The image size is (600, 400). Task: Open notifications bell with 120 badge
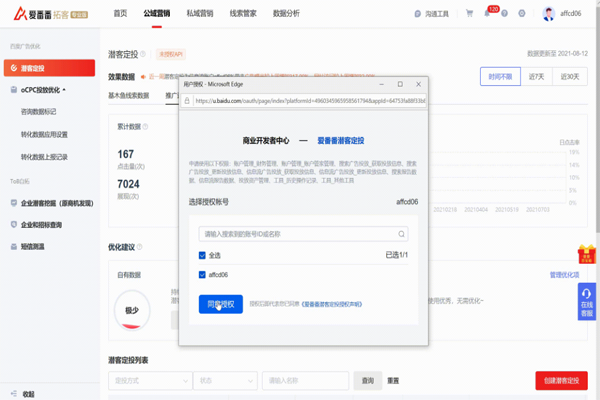[x=487, y=13]
